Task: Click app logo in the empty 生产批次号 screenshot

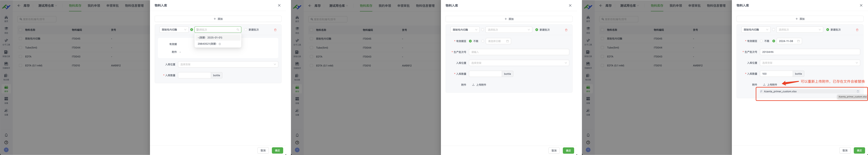Action: coord(297,6)
